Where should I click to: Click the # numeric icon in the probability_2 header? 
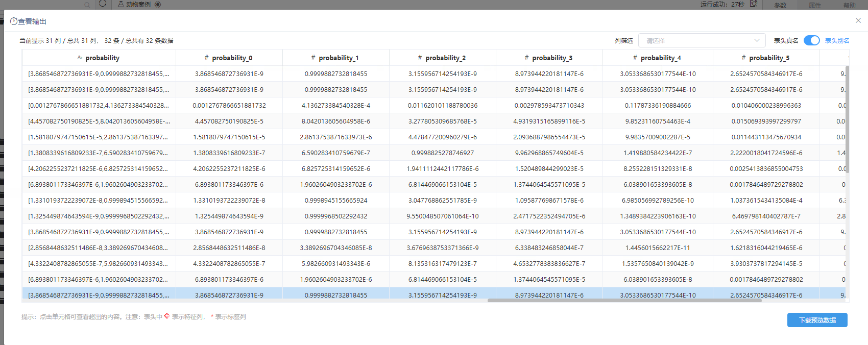click(420, 58)
